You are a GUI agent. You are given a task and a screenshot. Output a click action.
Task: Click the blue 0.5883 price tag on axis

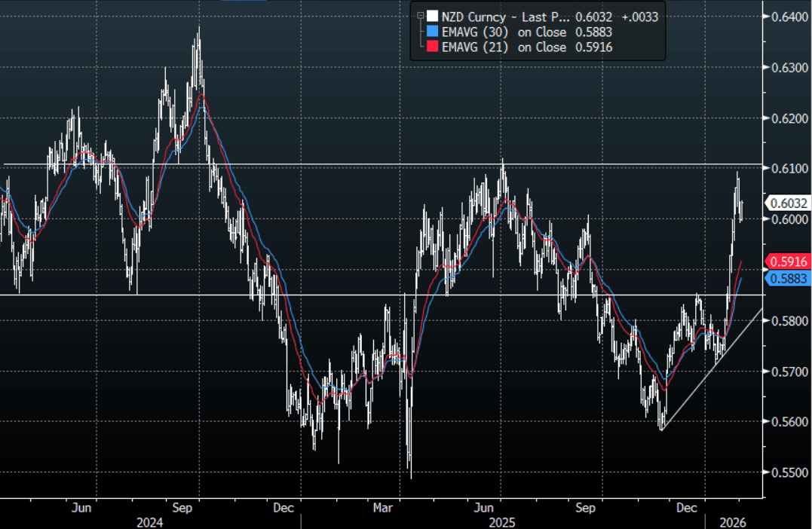[x=787, y=279]
